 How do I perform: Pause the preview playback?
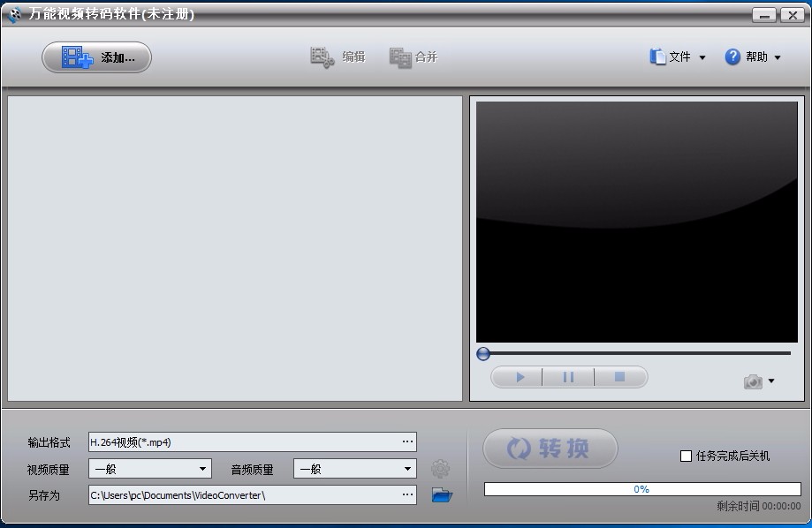click(x=568, y=377)
